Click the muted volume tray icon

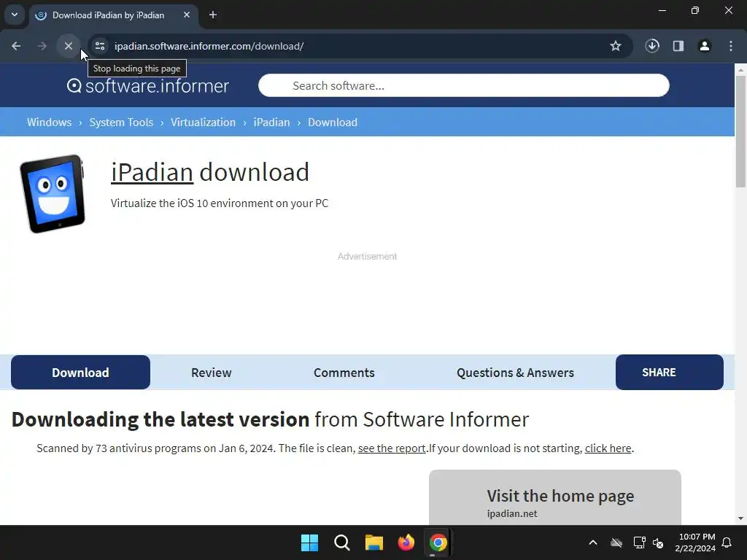[x=659, y=542]
